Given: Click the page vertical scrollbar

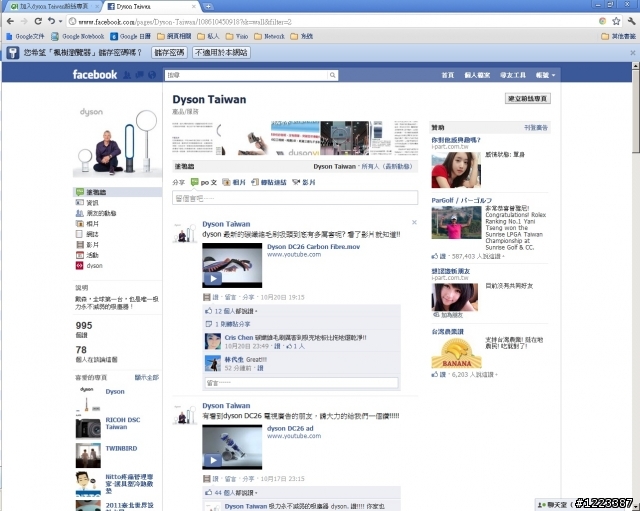Looking at the screenshot, I should 636,110.
